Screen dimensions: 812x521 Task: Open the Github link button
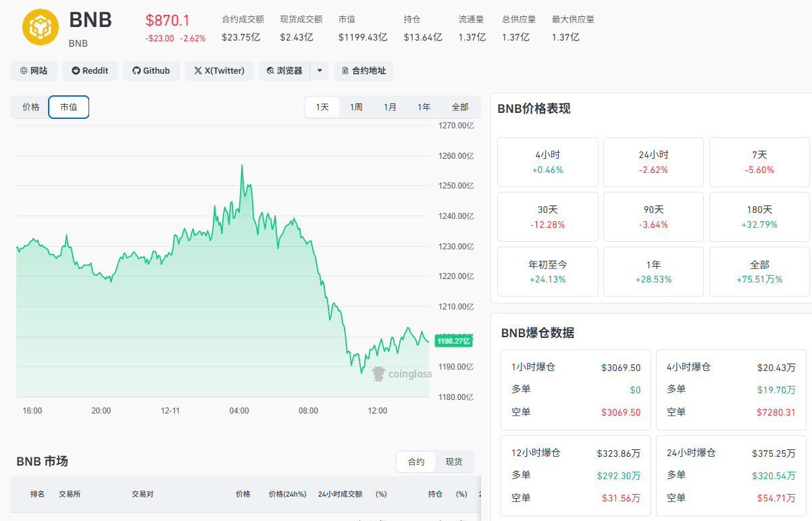[151, 70]
